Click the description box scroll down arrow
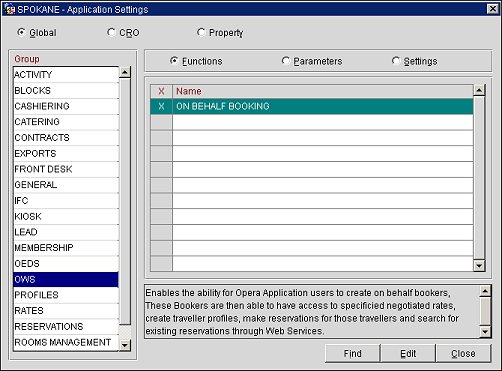502x371 pixels. tap(485, 332)
